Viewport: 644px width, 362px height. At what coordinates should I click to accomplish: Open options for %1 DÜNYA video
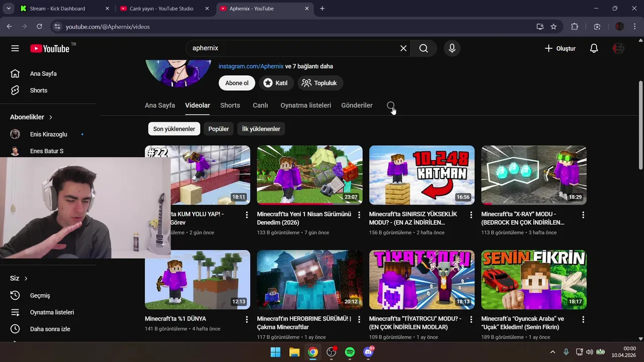pyautogui.click(x=247, y=319)
